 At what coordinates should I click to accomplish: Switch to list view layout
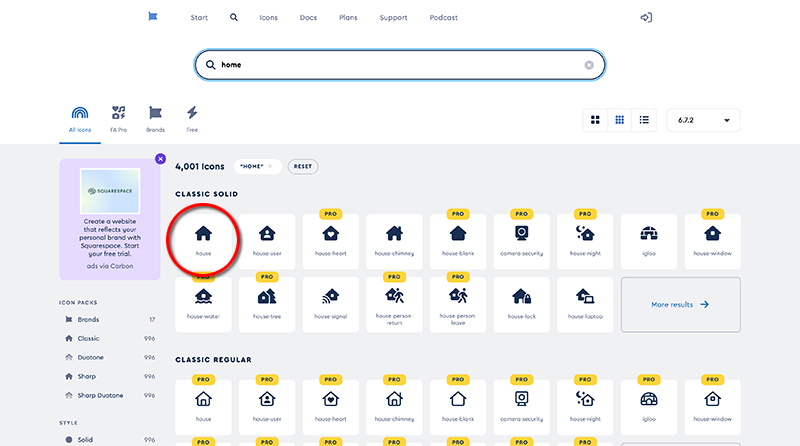tap(644, 120)
